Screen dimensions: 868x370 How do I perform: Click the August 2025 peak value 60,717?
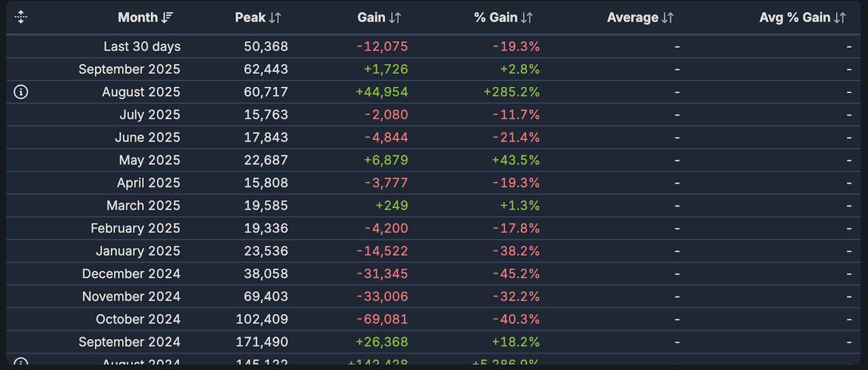coord(266,92)
